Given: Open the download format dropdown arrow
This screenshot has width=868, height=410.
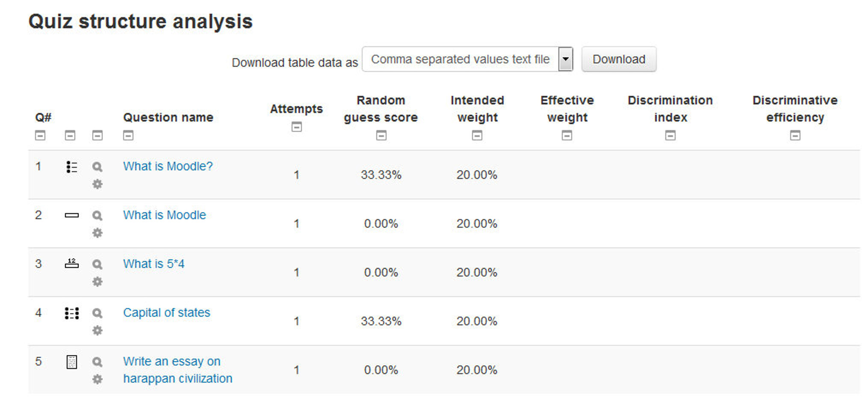Looking at the screenshot, I should point(565,59).
